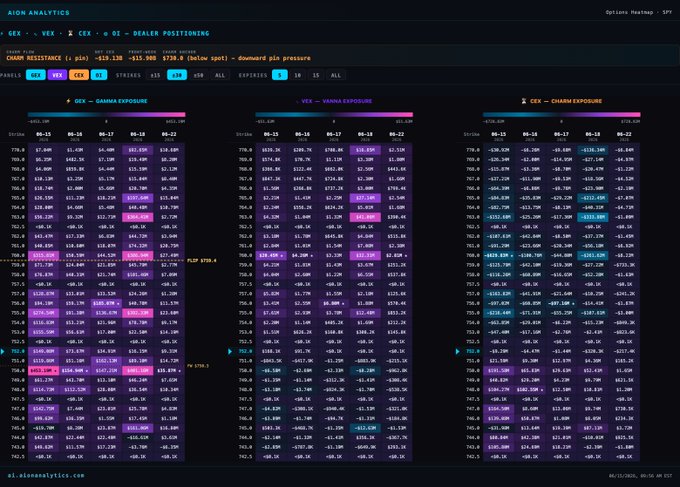Toggle the GEX panel button
680x487 pixels.
[x=36, y=75]
